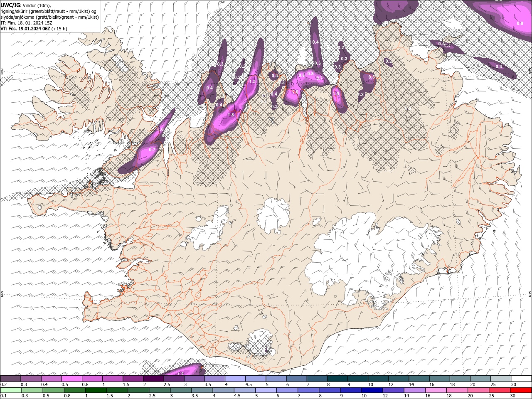Click the 1.8 snowfall value on the map
The image size is (532, 399).
(232, 115)
